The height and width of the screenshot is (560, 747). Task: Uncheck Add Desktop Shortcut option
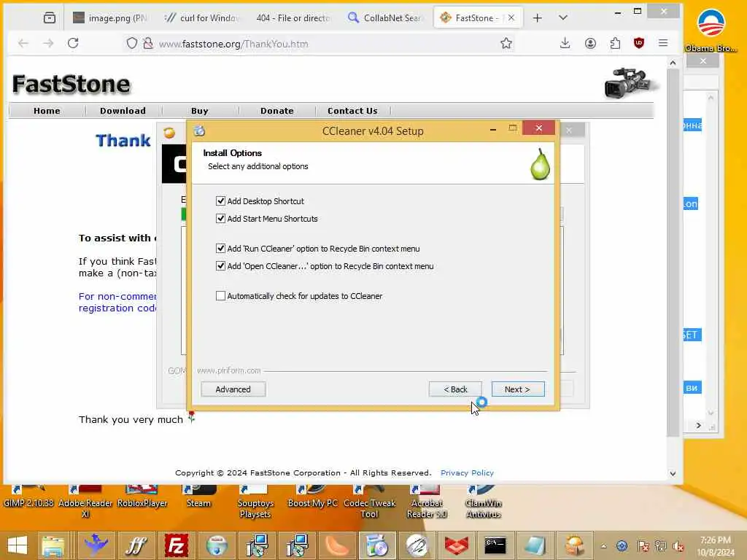tap(220, 201)
